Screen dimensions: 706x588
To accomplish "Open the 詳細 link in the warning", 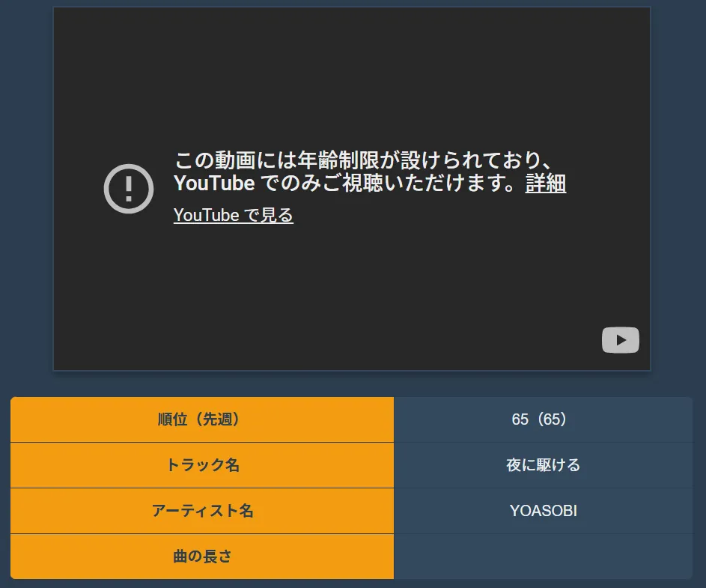I will (x=546, y=184).
